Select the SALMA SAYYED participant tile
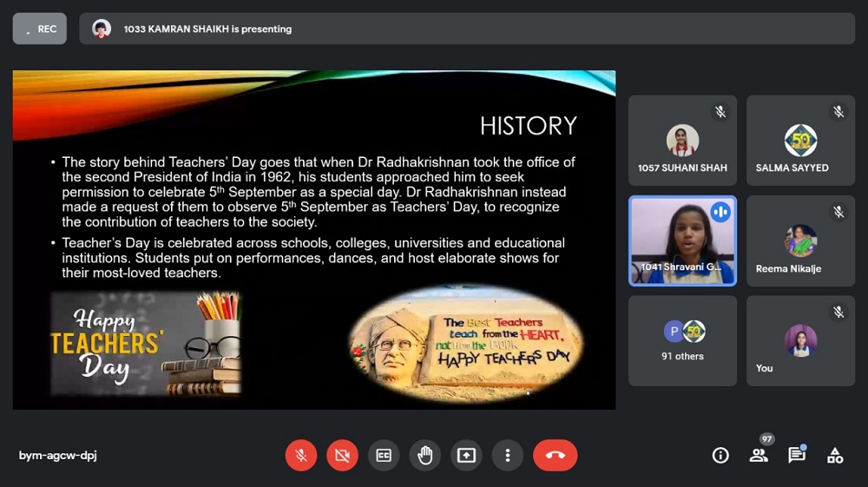The height and width of the screenshot is (487, 868). pyautogui.click(x=800, y=141)
